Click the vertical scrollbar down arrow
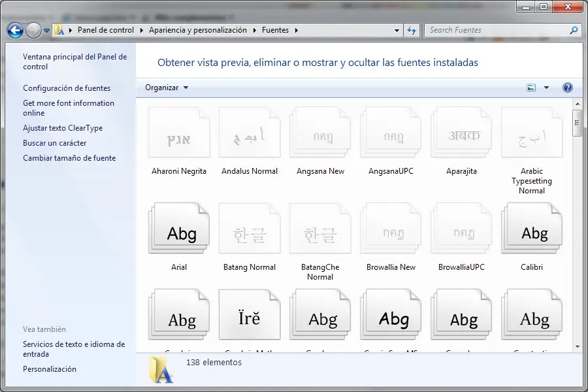 click(577, 346)
